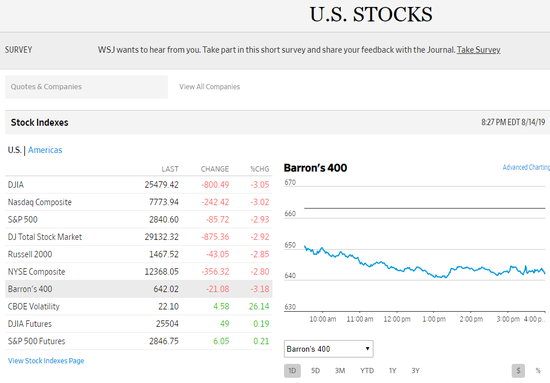The height and width of the screenshot is (383, 550).
Task: Select the Russell 2000 row
Action: tap(139, 254)
